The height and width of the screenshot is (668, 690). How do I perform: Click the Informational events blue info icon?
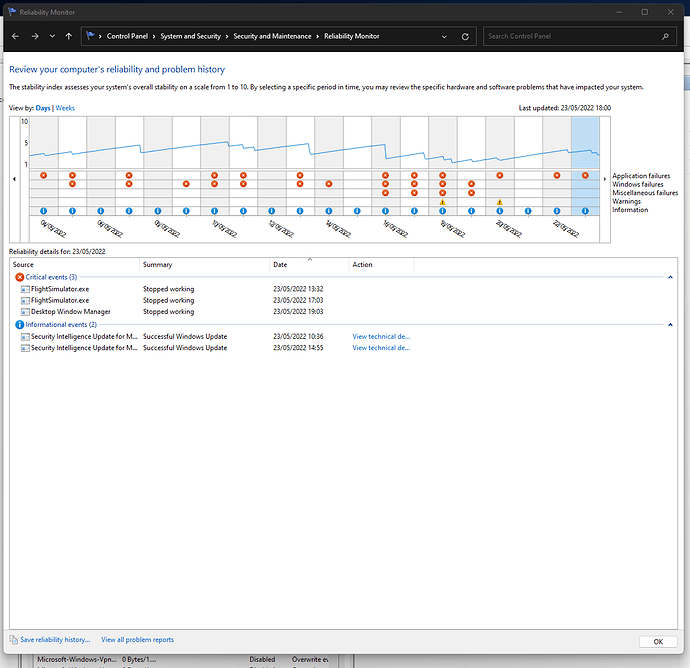19,325
